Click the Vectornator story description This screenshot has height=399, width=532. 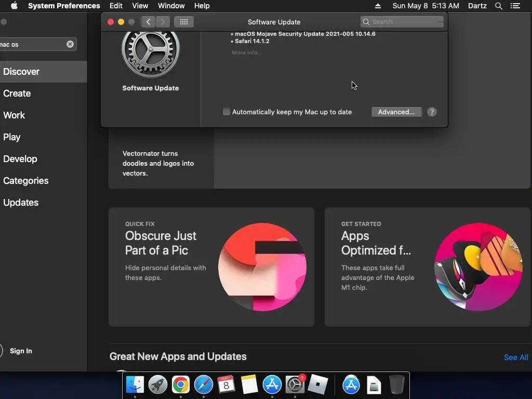click(158, 163)
